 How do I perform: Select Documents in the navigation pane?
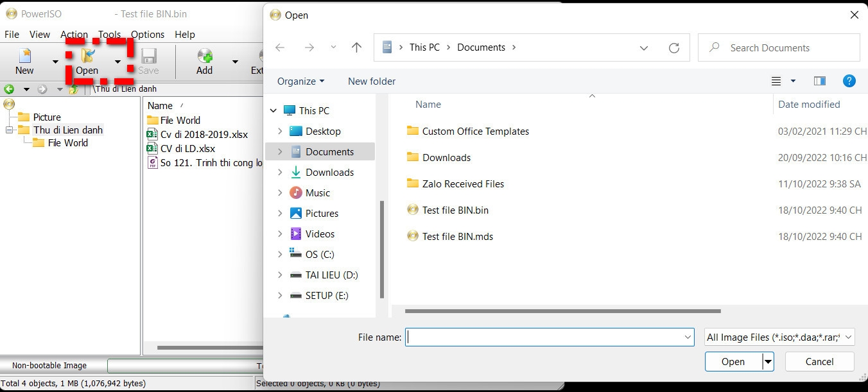tap(329, 151)
